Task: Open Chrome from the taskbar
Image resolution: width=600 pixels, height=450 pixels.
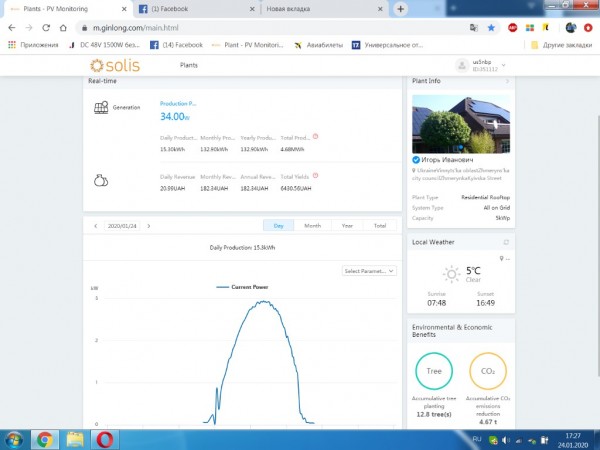Action: (45, 440)
